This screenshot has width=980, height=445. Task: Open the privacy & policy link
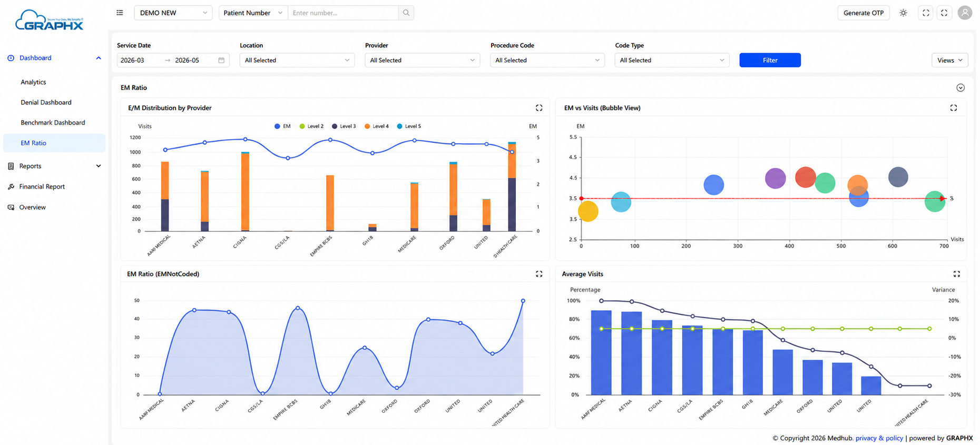click(x=879, y=438)
